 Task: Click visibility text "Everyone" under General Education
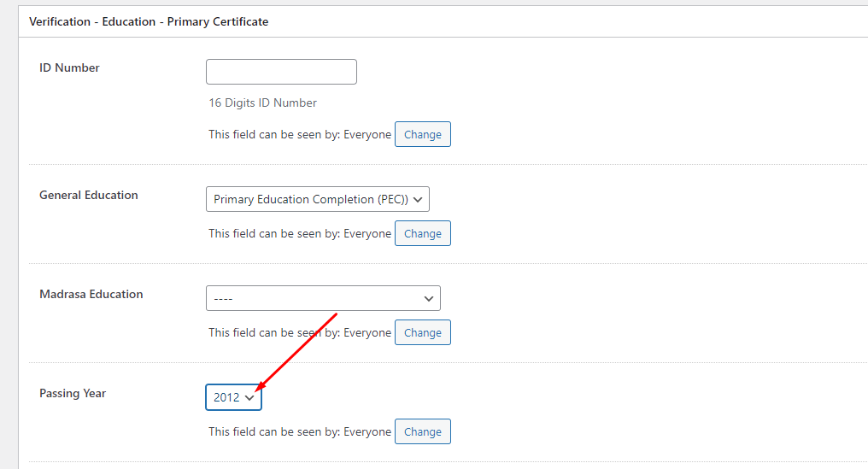click(x=367, y=233)
